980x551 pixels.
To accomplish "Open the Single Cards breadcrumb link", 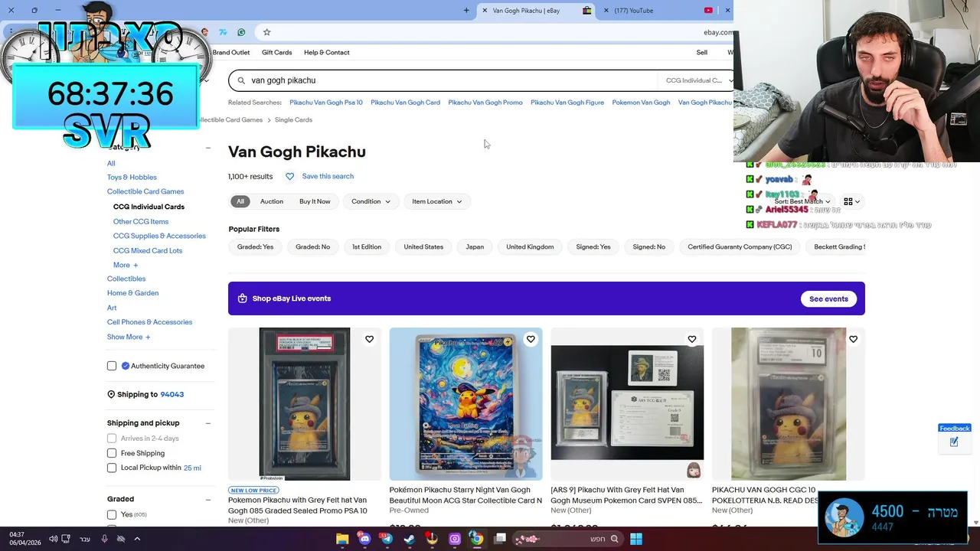I will pos(293,120).
